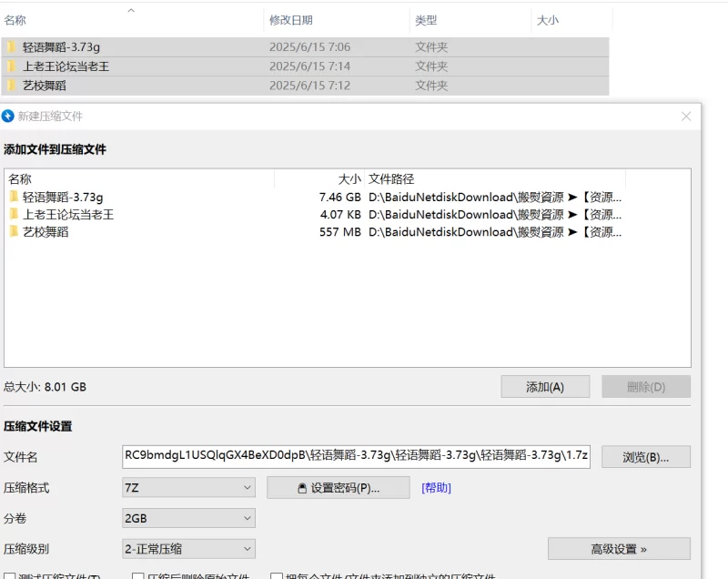Sort Explorer list by 修改日期 column
The image size is (728, 579).
click(291, 20)
